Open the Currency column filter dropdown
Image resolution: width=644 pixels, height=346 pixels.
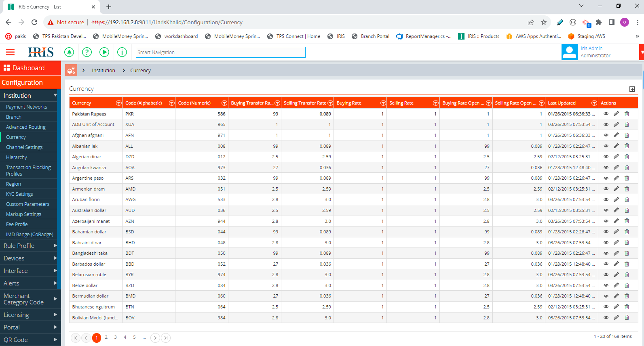click(118, 103)
